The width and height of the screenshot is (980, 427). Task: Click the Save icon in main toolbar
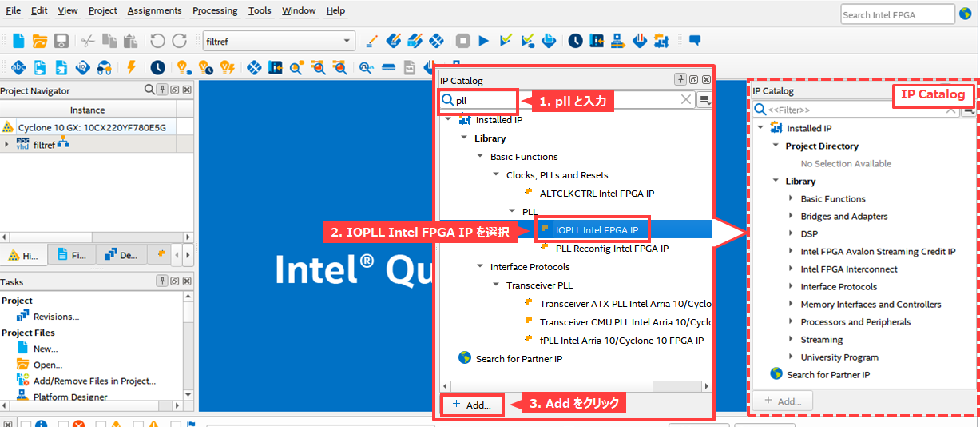[x=61, y=41]
